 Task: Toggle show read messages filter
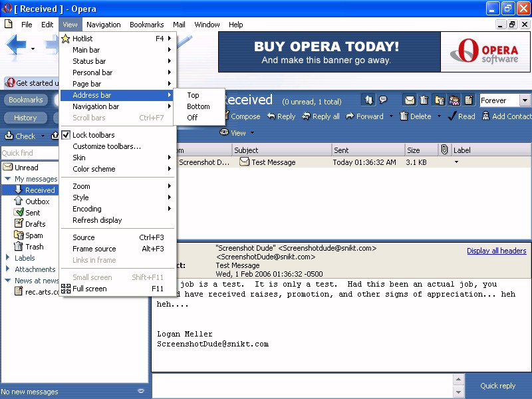(x=410, y=100)
